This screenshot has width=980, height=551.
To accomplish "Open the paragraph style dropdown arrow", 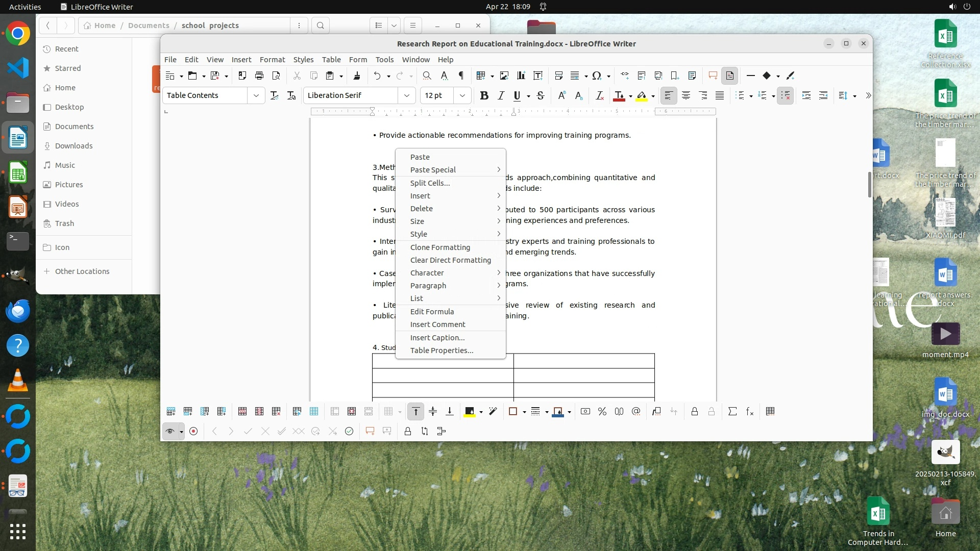I will (x=256, y=95).
